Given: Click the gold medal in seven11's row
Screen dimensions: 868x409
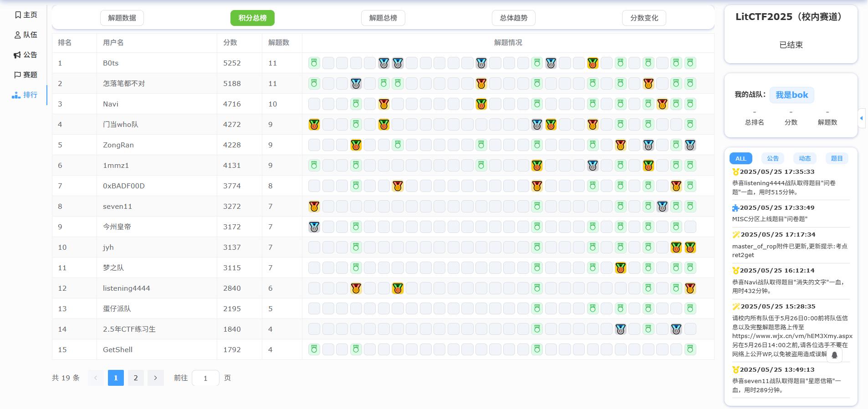Looking at the screenshot, I should tap(314, 207).
